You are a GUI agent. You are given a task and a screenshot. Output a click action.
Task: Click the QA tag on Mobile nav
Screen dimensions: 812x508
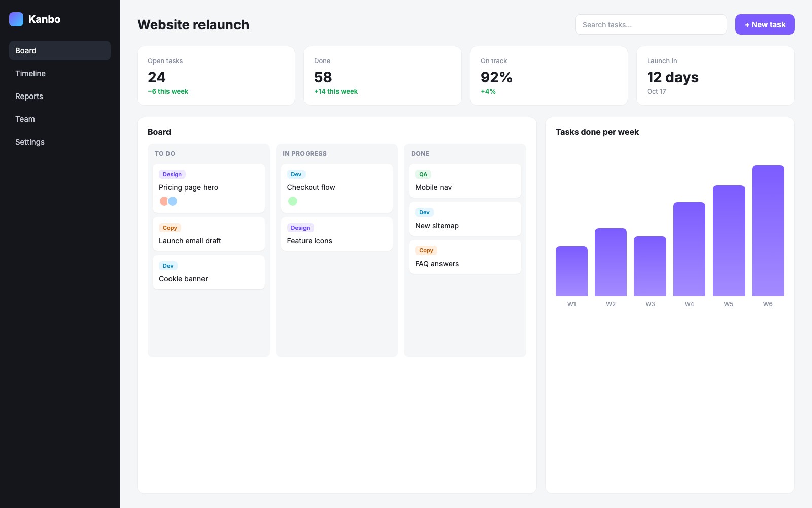pyautogui.click(x=423, y=174)
